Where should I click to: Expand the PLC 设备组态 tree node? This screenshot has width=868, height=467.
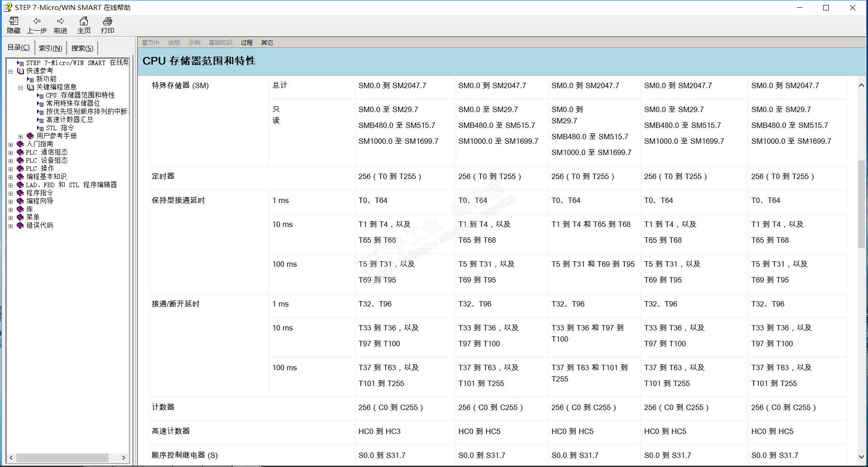[10, 161]
